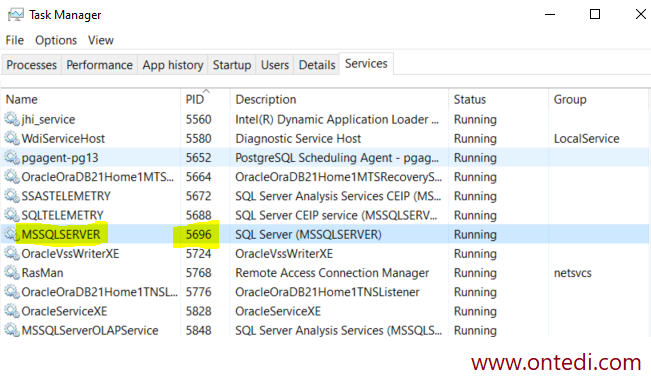Select the OracleVssWriterXE service name
The image size is (651, 379).
[70, 254]
